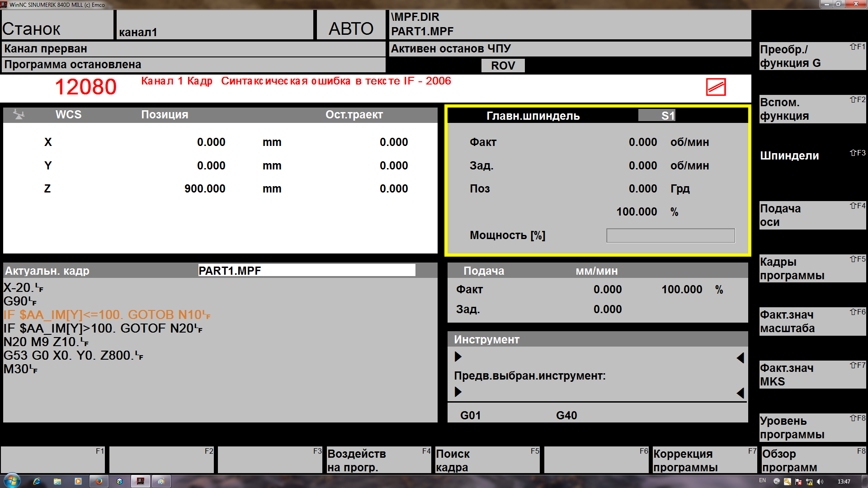Screen dimensions: 868x488
Task: Click the PART1.MPF program name field
Action: pyautogui.click(x=307, y=270)
